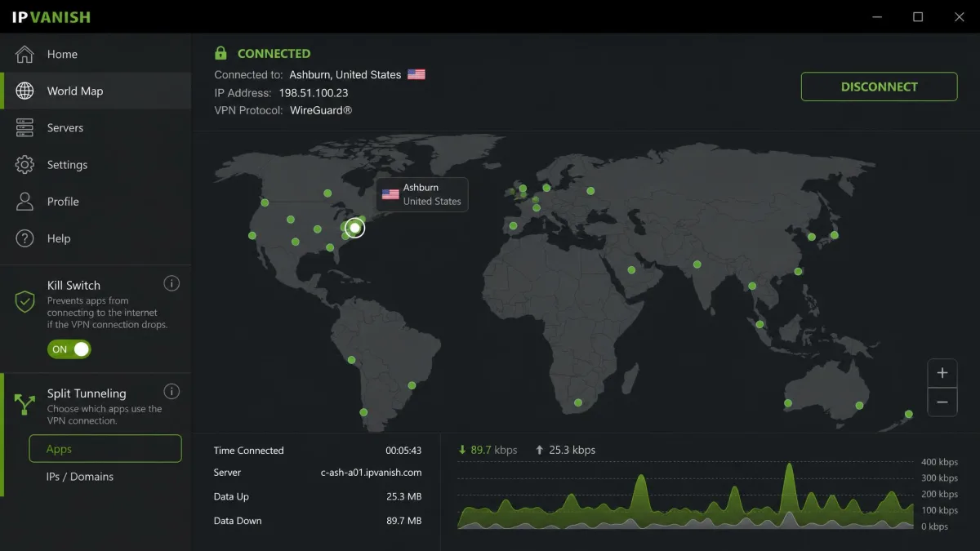Select the Singapore server dot
The height and width of the screenshot is (551, 980).
(759, 324)
